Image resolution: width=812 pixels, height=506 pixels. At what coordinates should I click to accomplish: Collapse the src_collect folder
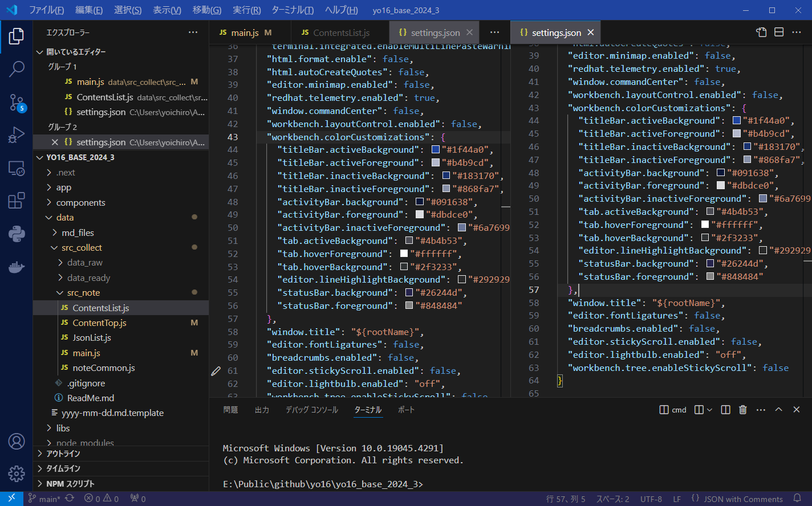coord(55,248)
